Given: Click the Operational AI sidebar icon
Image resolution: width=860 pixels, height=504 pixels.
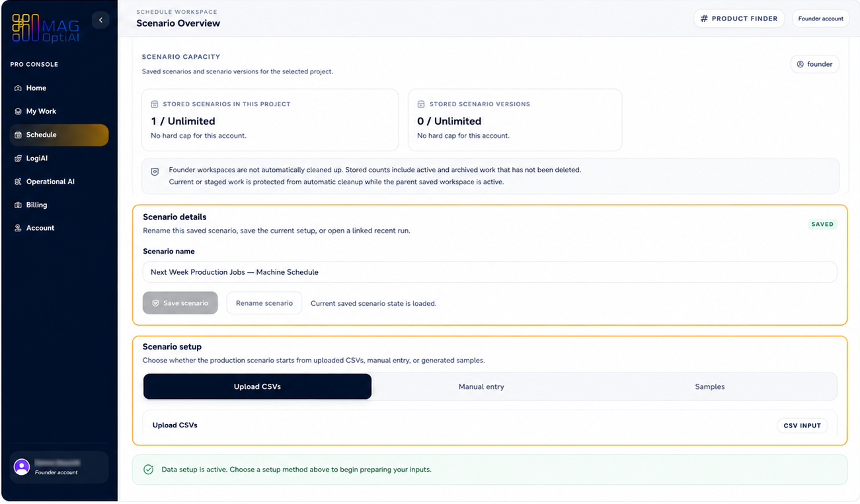Looking at the screenshot, I should point(18,182).
